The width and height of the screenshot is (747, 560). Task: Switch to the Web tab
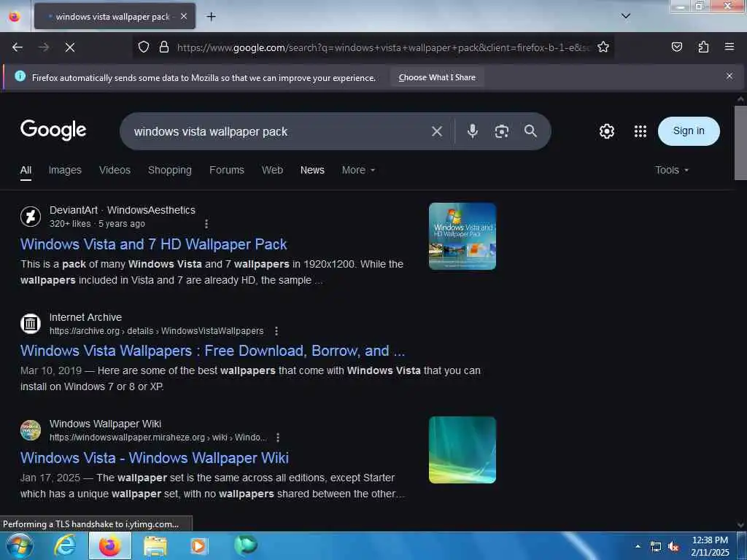coord(272,170)
